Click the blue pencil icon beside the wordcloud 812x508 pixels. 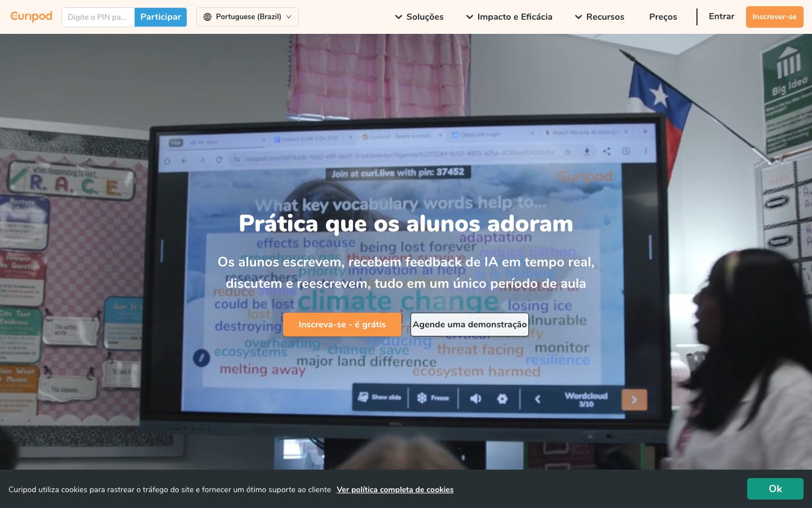point(201,358)
